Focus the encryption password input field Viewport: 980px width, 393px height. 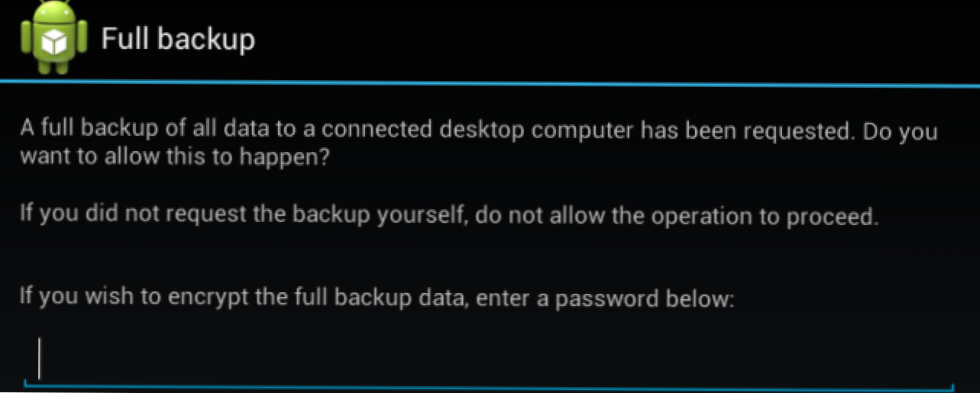[x=489, y=360]
